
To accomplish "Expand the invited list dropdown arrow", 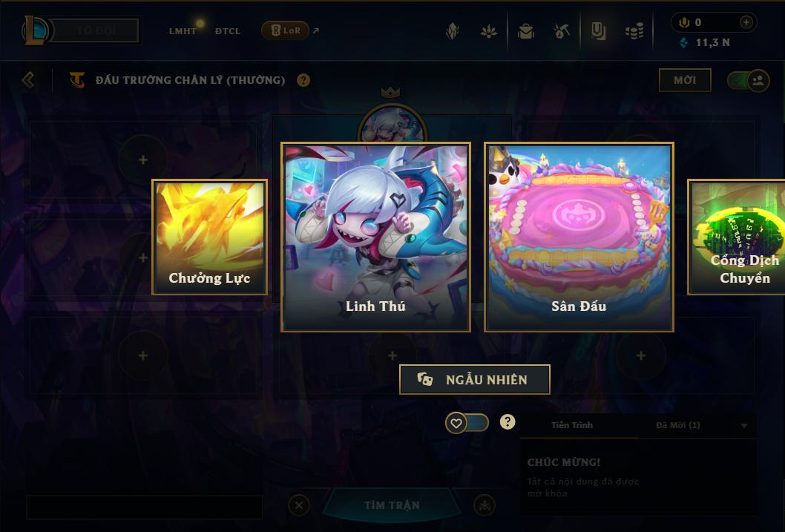I will coord(744,426).
